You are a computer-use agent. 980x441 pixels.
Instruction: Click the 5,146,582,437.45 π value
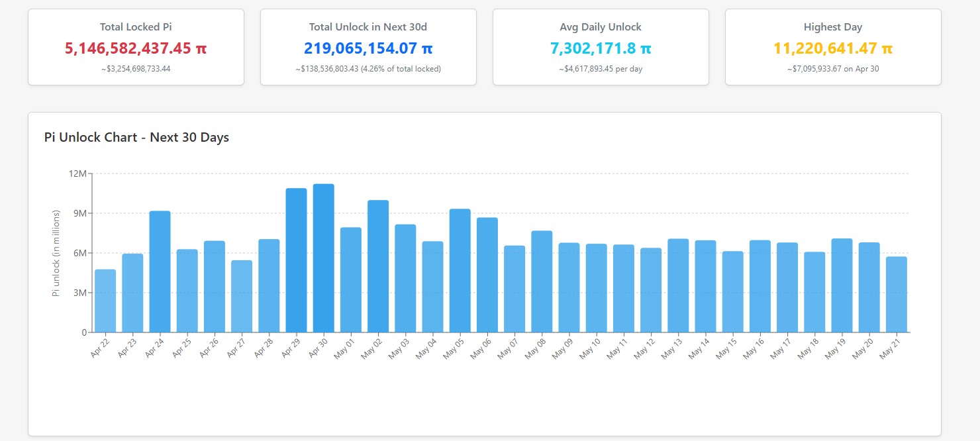tap(136, 48)
